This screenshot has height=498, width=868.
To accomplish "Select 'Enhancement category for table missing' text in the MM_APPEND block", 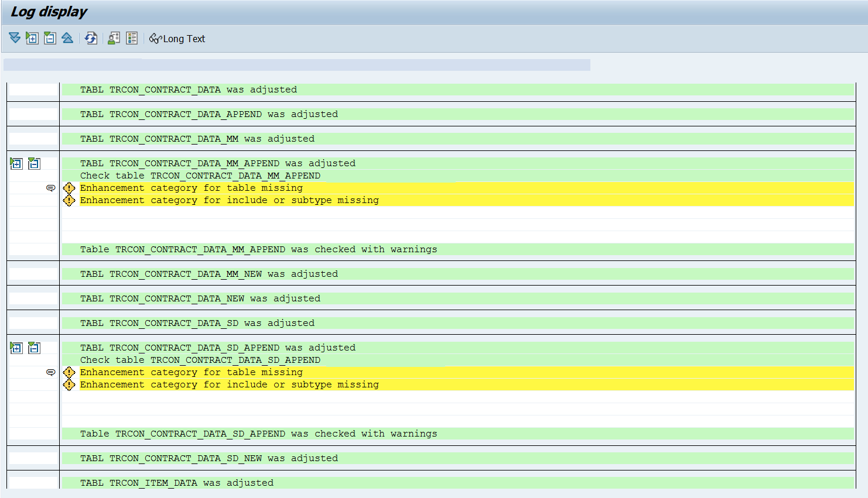I will (192, 188).
